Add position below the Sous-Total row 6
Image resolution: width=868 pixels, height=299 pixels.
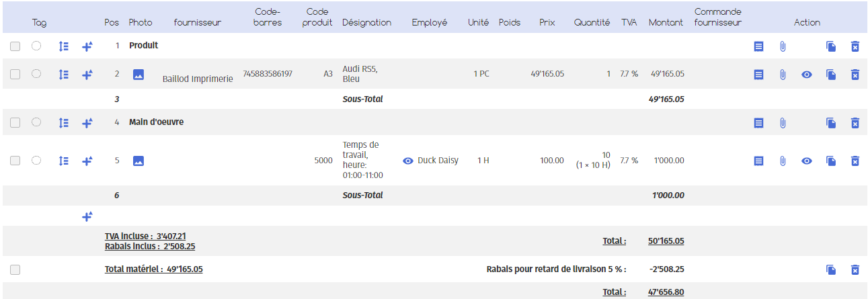point(87,216)
